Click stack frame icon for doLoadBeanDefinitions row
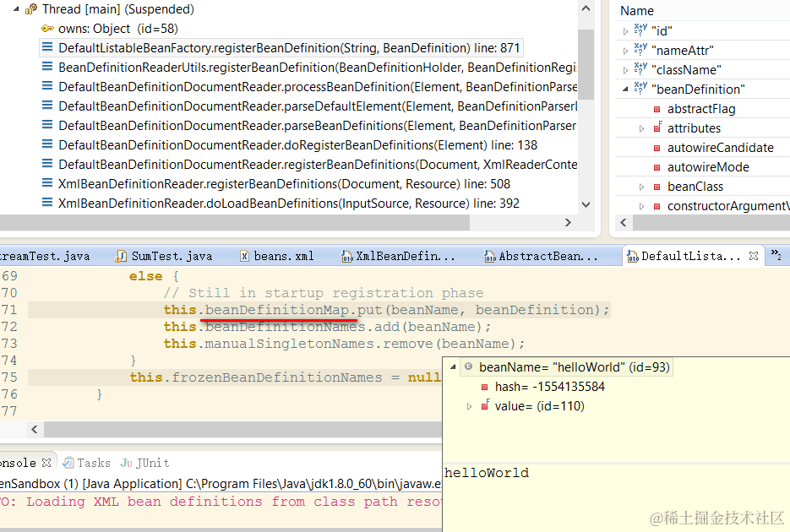This screenshot has width=790, height=532. [x=46, y=203]
